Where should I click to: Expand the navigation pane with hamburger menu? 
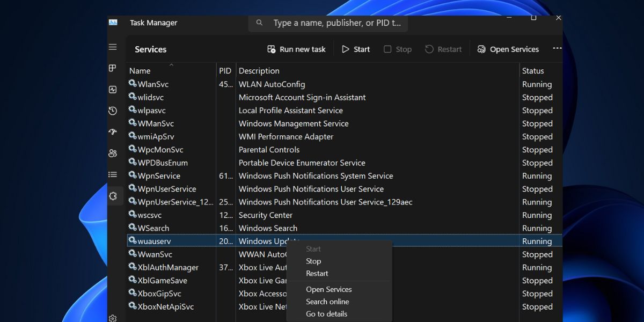tap(113, 46)
